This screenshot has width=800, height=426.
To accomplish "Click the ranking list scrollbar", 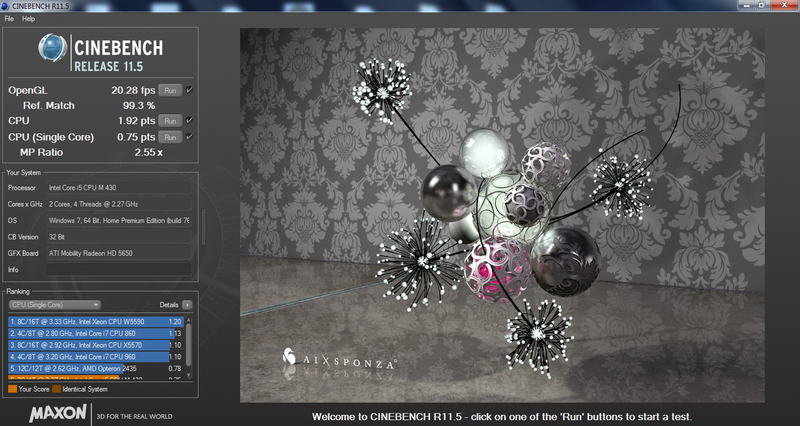I will 189,344.
